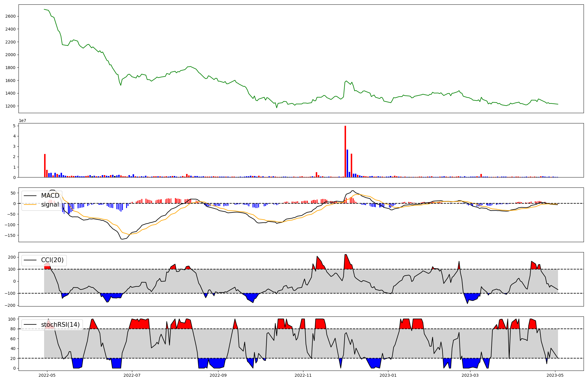Click the 2023-05 x-axis date label
Viewport: 588px width, 382px height.
point(555,375)
